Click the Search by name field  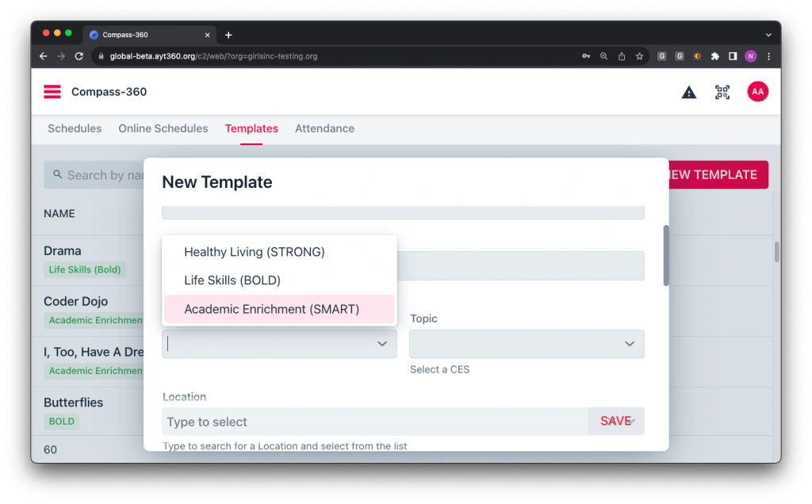(94, 175)
